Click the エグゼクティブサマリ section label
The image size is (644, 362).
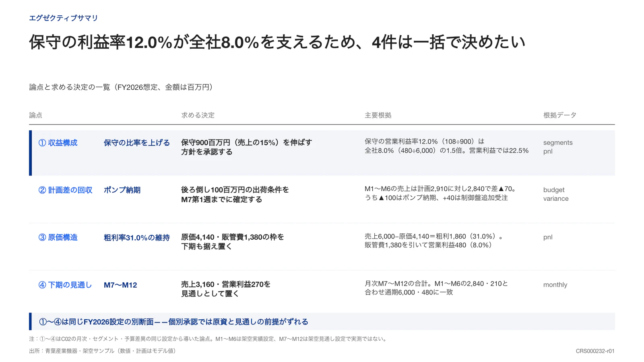pos(63,18)
